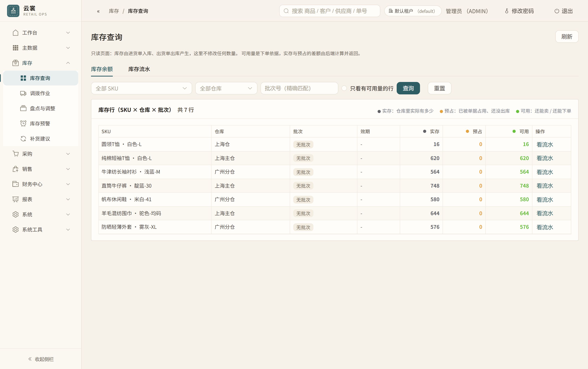This screenshot has width=588, height=369.
Task: Click the 报表 presentation board icon
Action: 15,199
